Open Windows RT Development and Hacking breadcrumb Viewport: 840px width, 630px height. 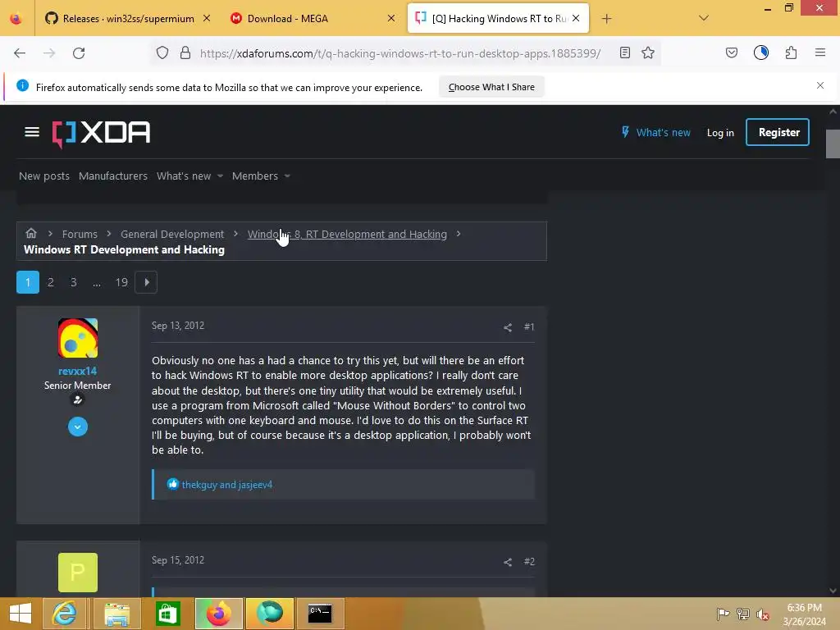click(x=125, y=249)
